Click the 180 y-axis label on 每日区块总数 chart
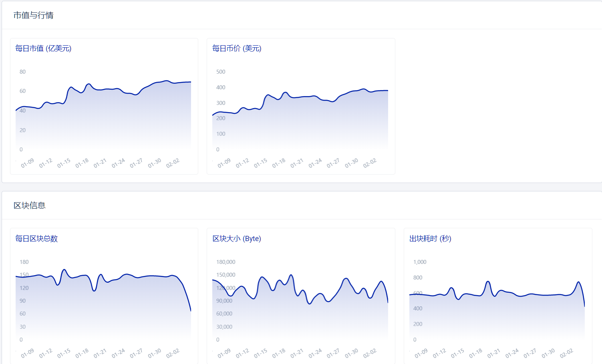 (24, 262)
